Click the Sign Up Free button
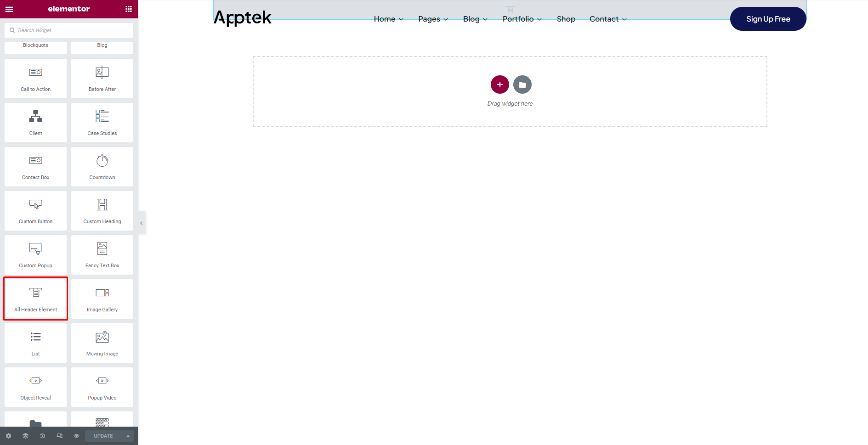This screenshot has height=445, width=868. pyautogui.click(x=768, y=19)
